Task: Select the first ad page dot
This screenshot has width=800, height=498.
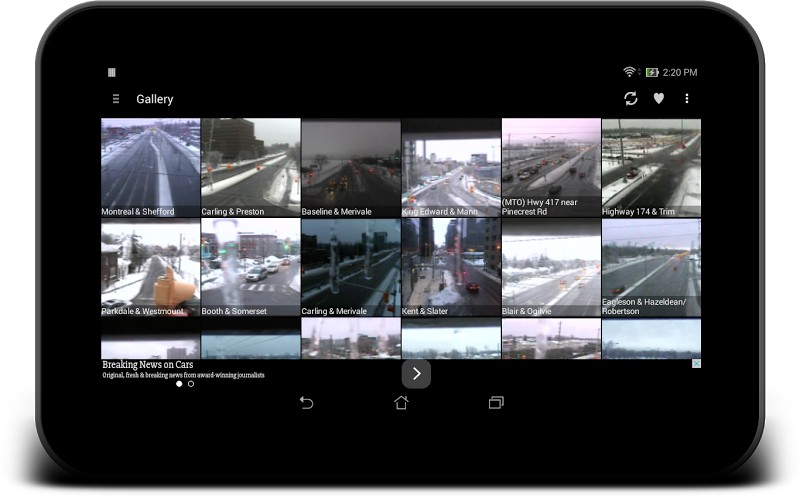Action: (x=179, y=384)
